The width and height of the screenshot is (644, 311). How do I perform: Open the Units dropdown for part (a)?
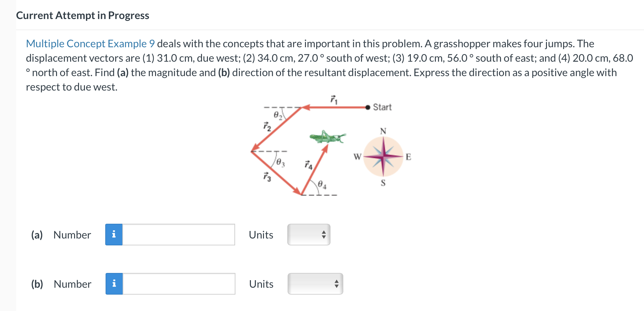(308, 234)
